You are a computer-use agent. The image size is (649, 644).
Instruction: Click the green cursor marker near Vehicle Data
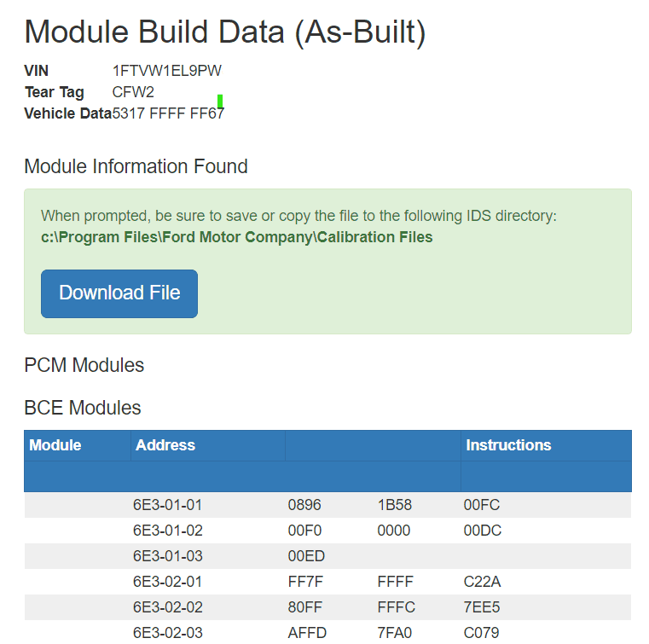(220, 102)
